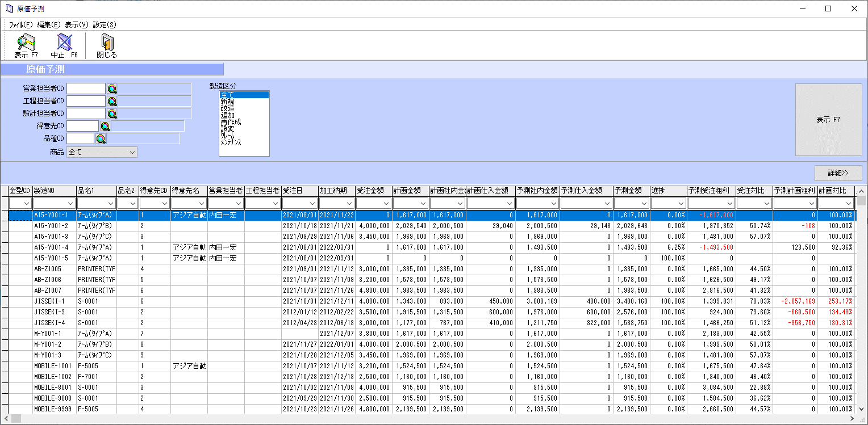Select 全て in the 製造区分 list
The width and height of the screenshot is (868, 425).
coord(244,95)
